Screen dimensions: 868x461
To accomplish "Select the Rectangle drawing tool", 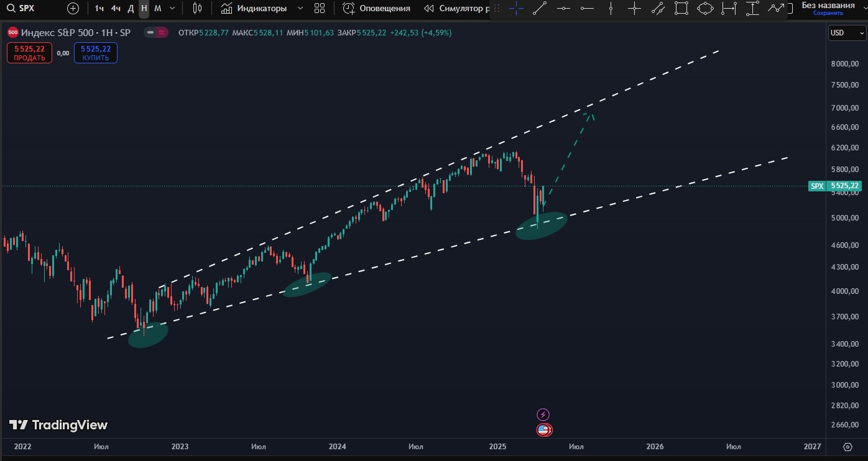I will click(681, 8).
